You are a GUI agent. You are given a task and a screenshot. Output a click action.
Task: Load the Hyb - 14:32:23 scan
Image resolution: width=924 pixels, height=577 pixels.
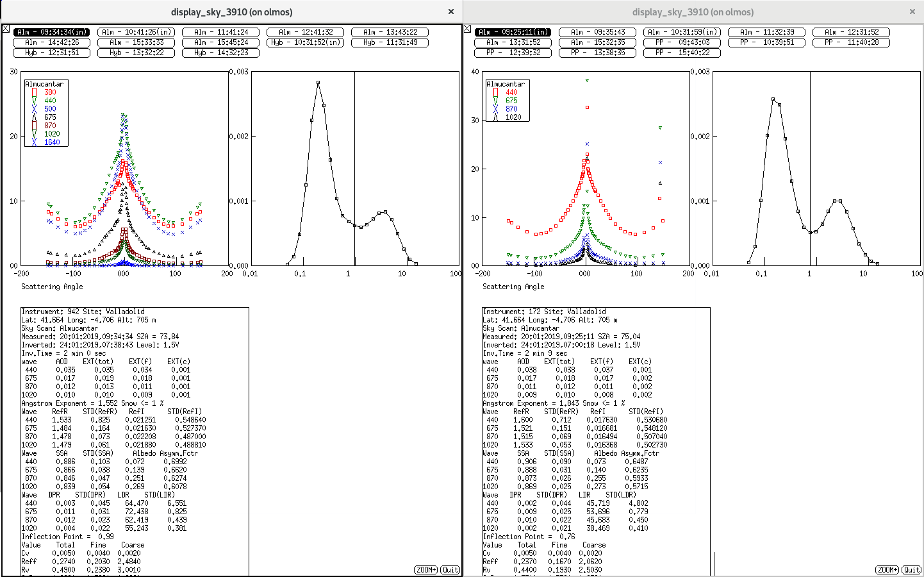pos(220,53)
